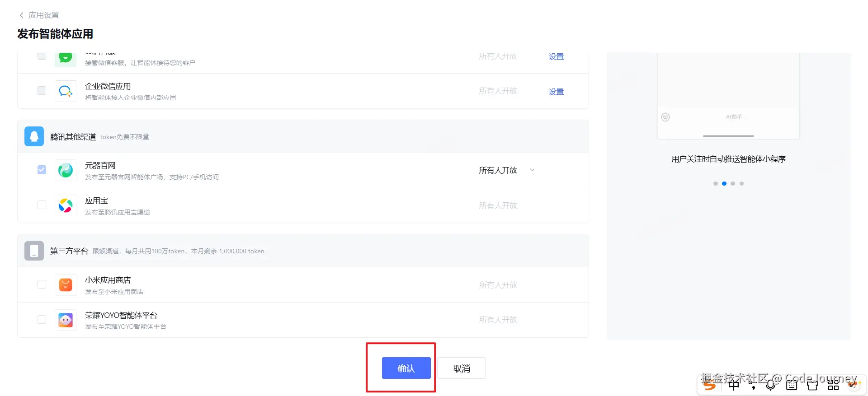Toggle the IME punctuation comma icon

click(753, 385)
